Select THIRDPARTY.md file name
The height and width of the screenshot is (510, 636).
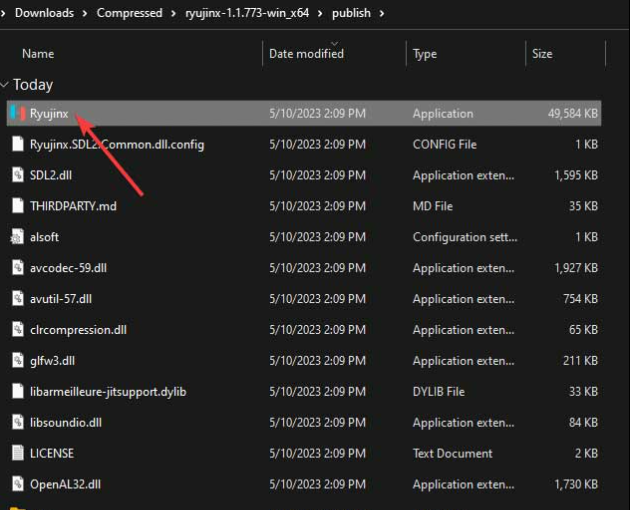point(73,206)
